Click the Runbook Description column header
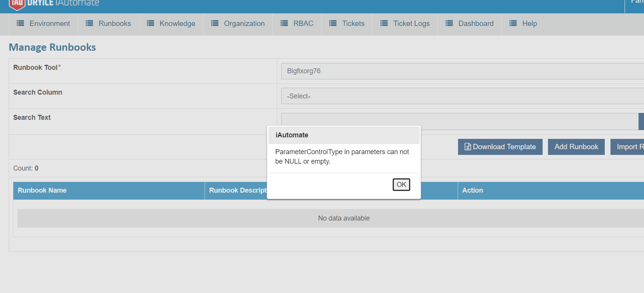 click(238, 190)
